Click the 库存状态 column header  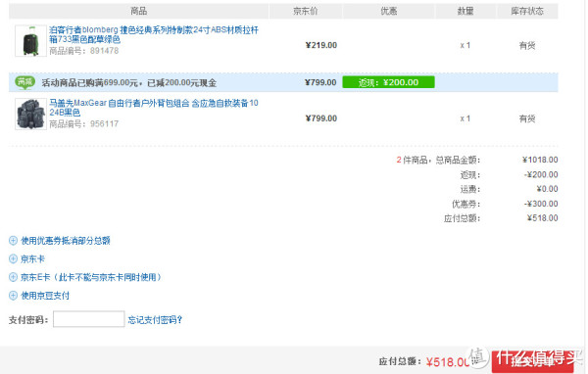tap(527, 11)
